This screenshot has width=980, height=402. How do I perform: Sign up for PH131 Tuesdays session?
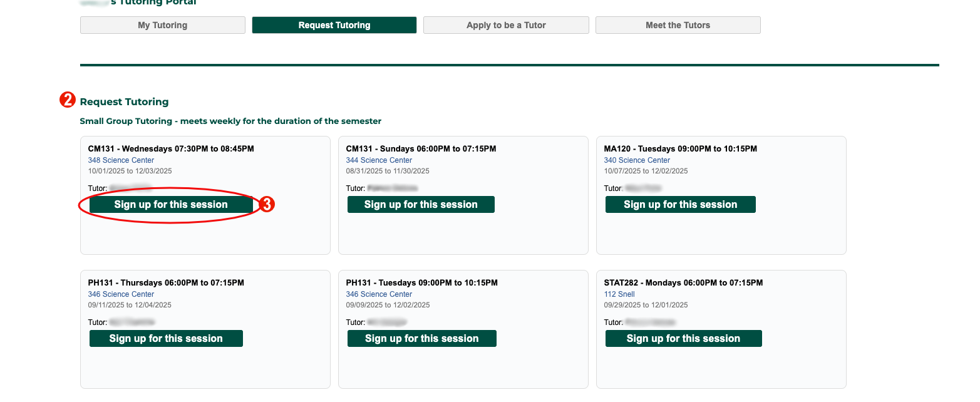(421, 338)
